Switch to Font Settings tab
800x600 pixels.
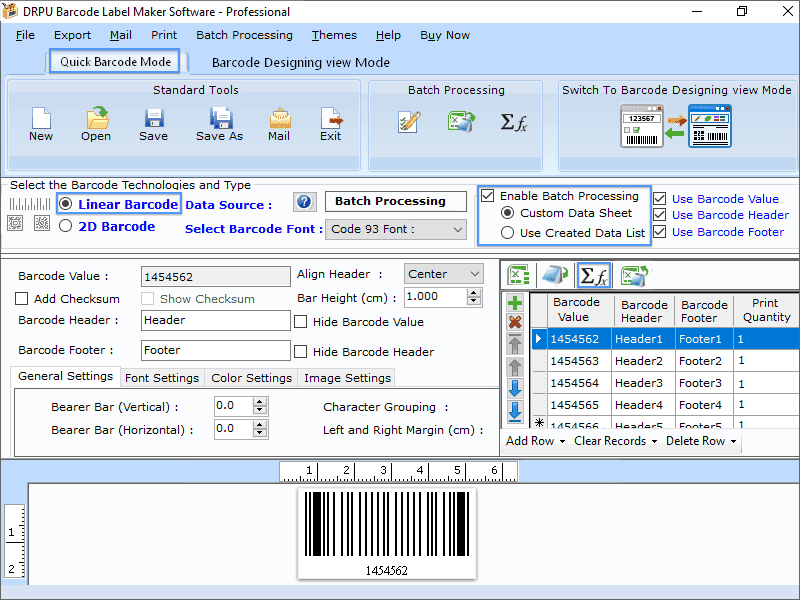tap(162, 378)
